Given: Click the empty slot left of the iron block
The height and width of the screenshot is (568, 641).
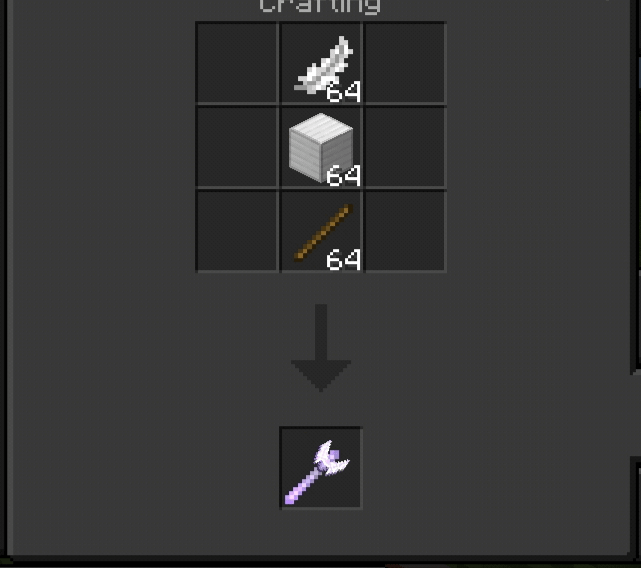Looking at the screenshot, I should [237, 147].
